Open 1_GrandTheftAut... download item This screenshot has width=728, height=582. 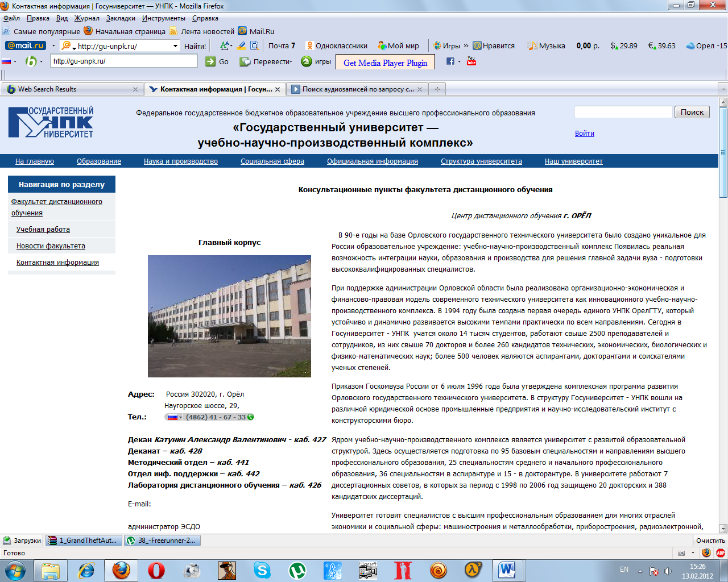[84, 541]
